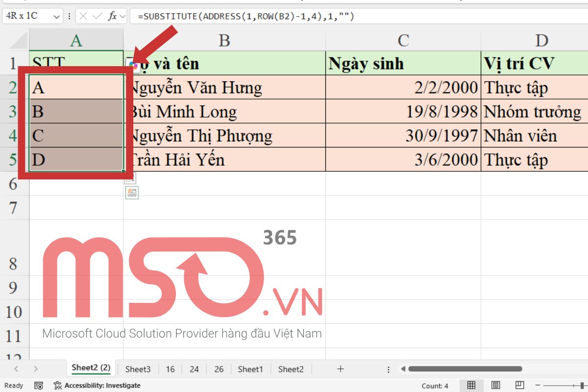Switch to the Sheet3 tab
The image size is (588, 392).
pos(138,369)
